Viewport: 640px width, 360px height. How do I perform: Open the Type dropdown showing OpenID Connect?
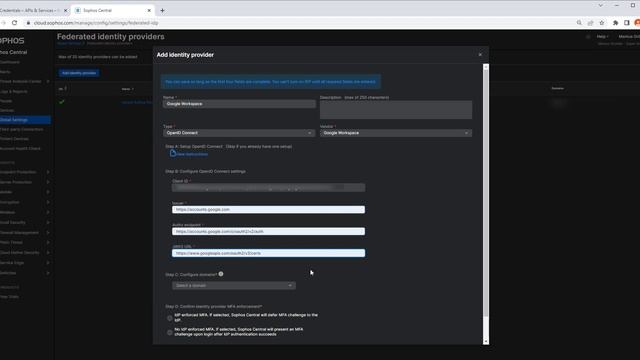pyautogui.click(x=239, y=133)
